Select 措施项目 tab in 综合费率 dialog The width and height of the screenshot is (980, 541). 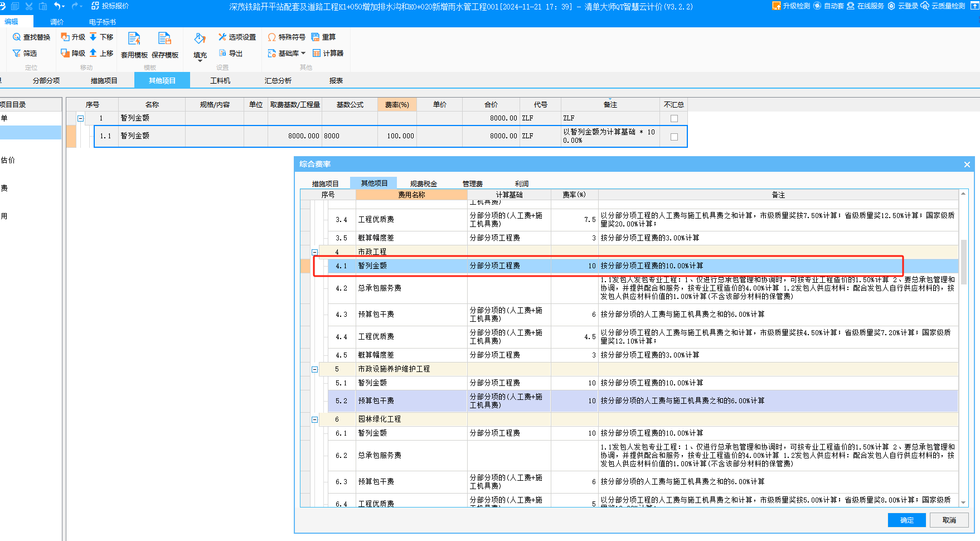pyautogui.click(x=326, y=183)
